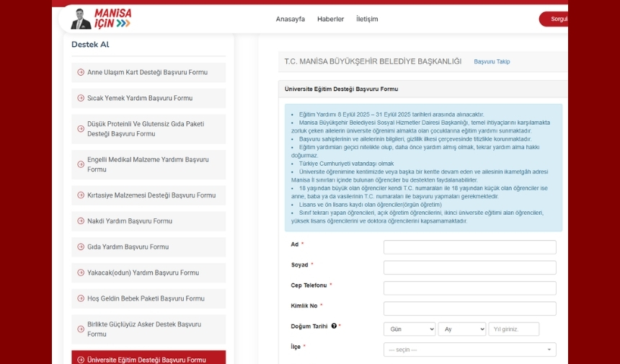620x364 pixels.
Task: Click the arrow icon beside Gıda Yardım
Action: (x=81, y=247)
